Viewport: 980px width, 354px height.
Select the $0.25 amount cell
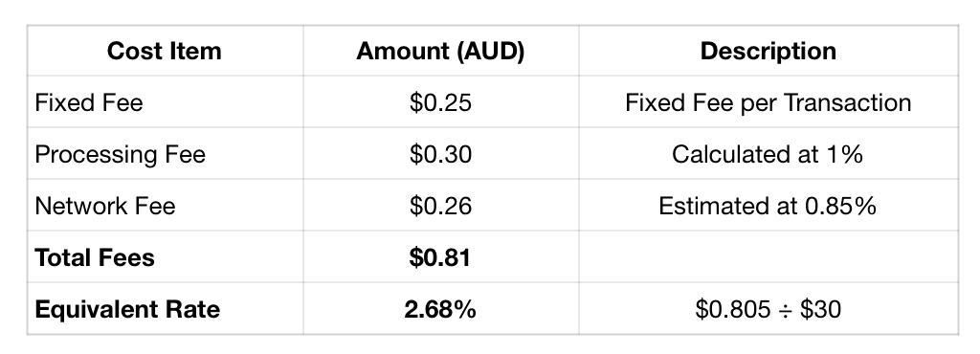[x=440, y=102]
